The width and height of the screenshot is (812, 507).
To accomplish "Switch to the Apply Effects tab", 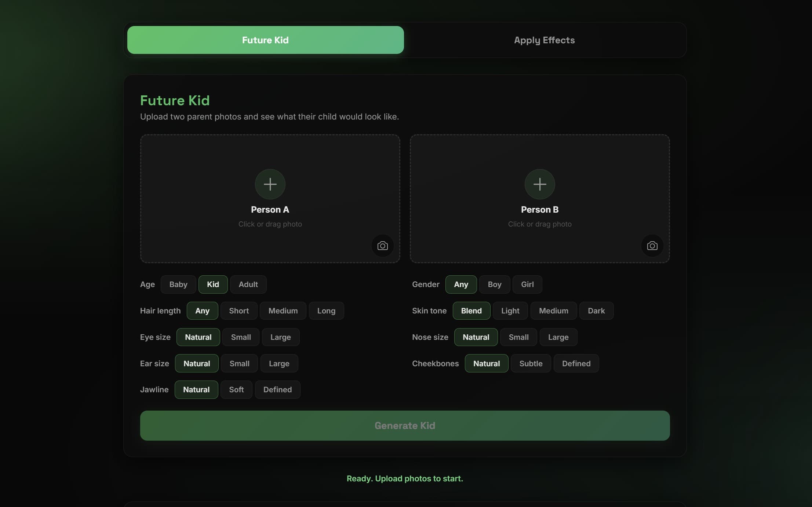I will click(544, 40).
